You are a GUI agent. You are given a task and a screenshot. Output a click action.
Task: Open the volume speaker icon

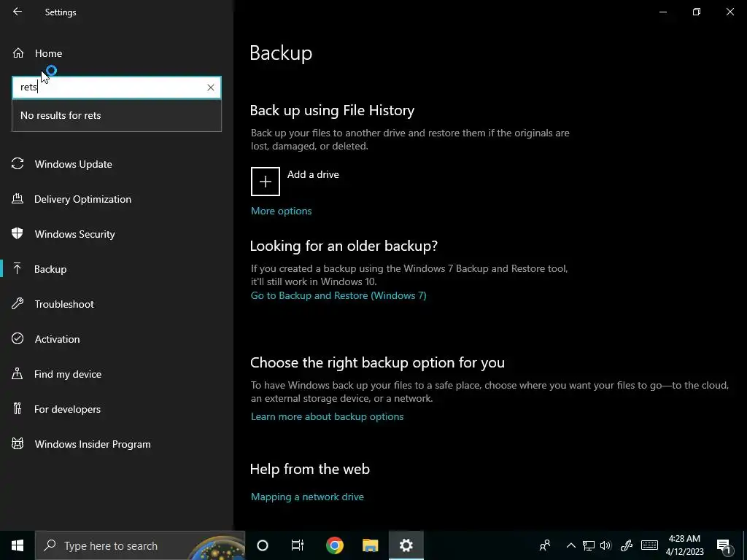tap(606, 545)
